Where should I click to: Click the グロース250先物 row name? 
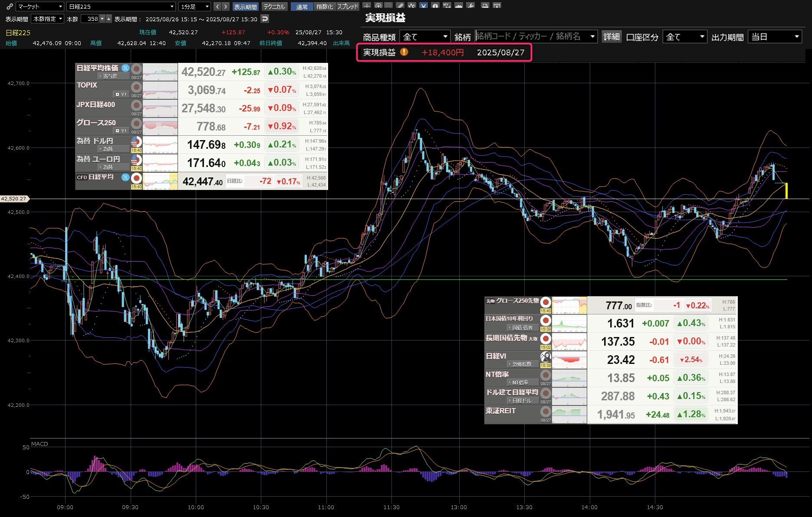point(517,301)
